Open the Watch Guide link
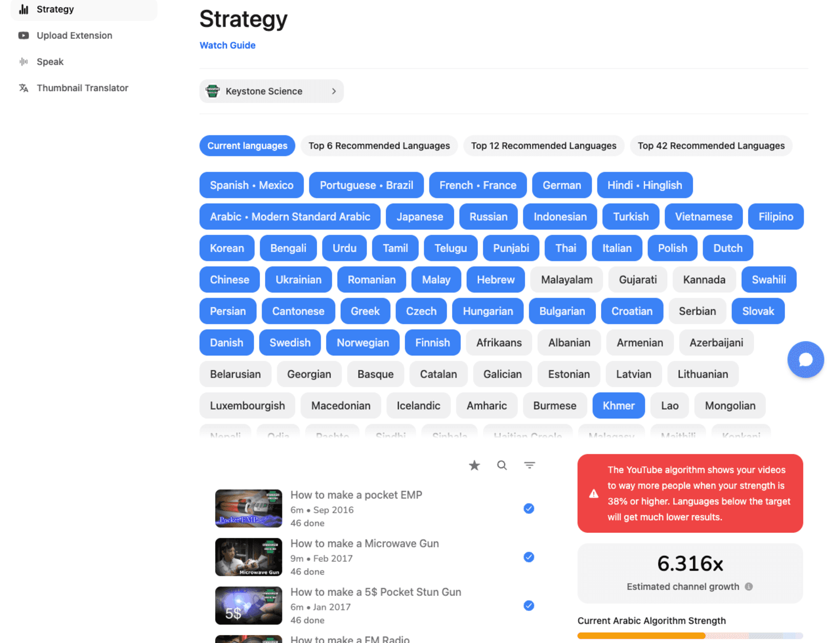This screenshot has height=643, width=840. (x=227, y=45)
